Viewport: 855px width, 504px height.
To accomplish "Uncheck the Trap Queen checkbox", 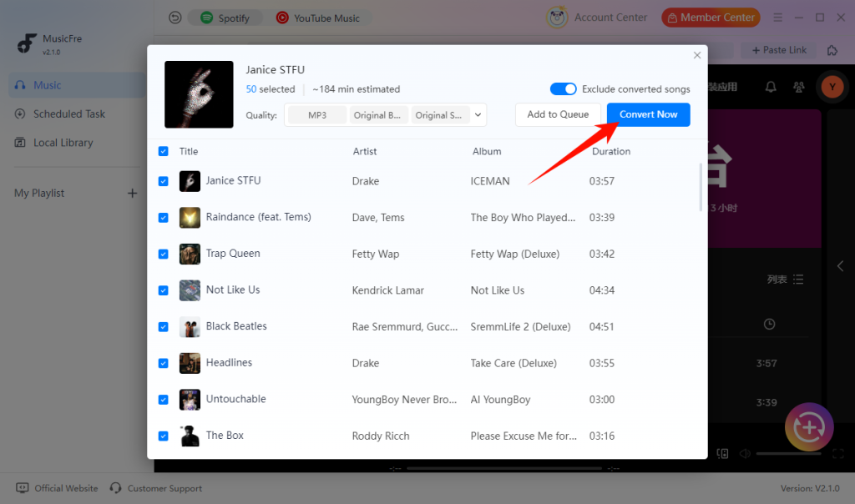I will [163, 254].
